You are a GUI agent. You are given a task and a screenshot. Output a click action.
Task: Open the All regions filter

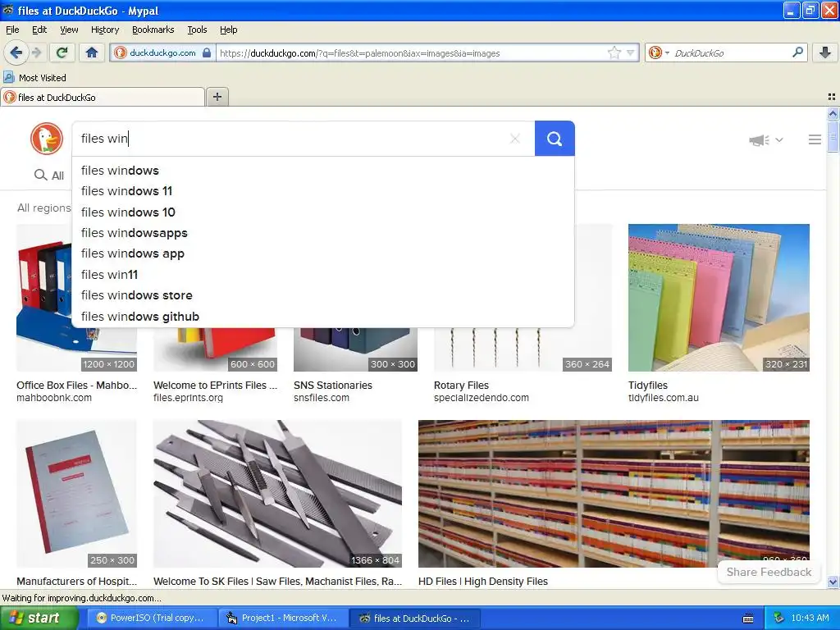tap(44, 208)
